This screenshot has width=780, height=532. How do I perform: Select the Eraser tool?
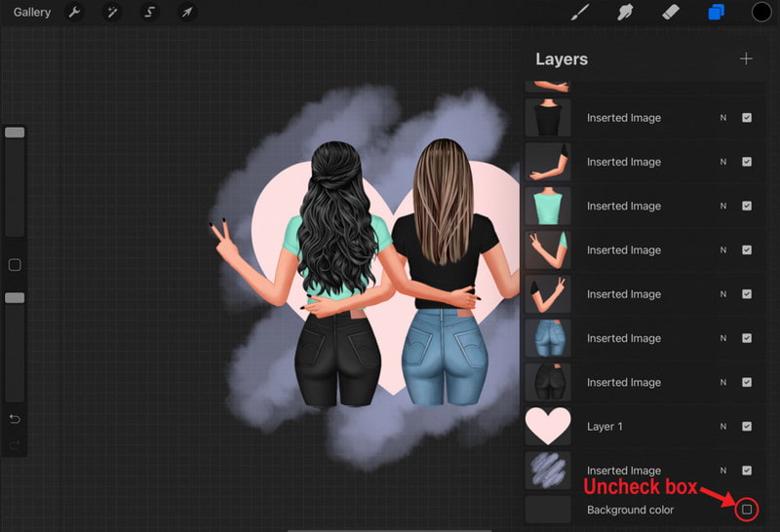tap(671, 12)
